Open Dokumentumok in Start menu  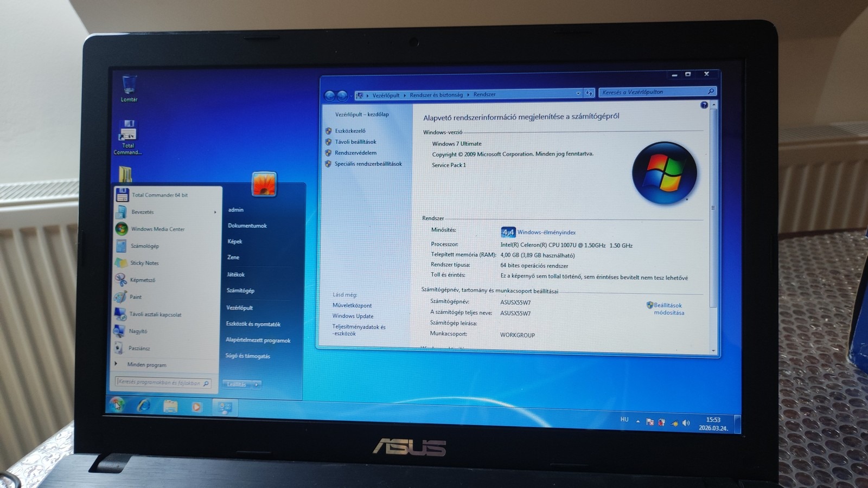[x=247, y=226]
